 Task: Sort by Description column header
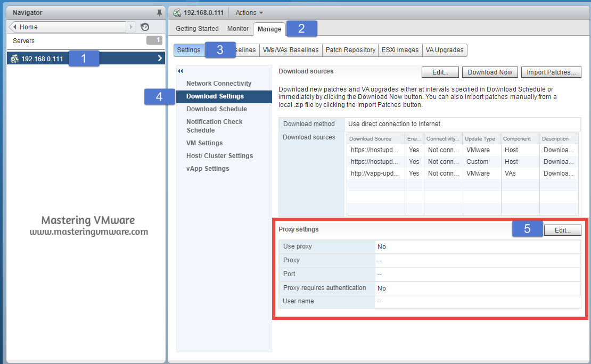[559, 139]
